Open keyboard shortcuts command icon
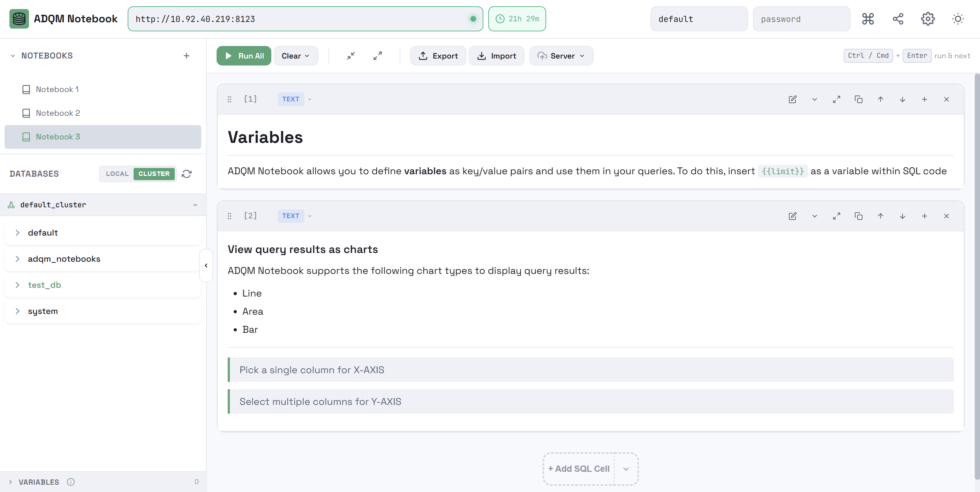Screen dimensions: 980x492 click(868, 19)
